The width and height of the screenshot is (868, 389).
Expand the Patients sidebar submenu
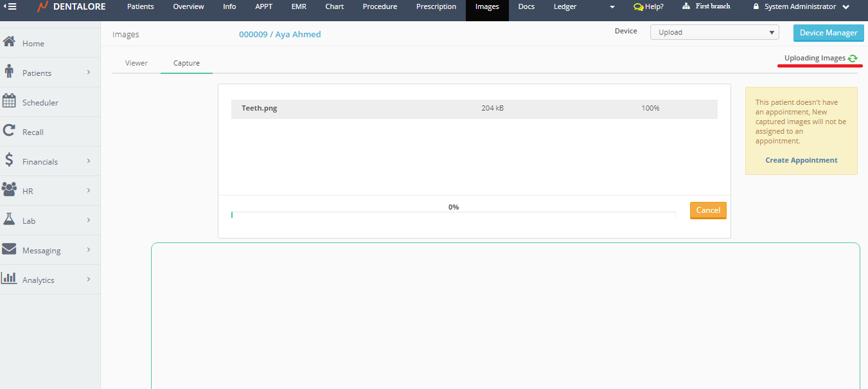tap(89, 73)
